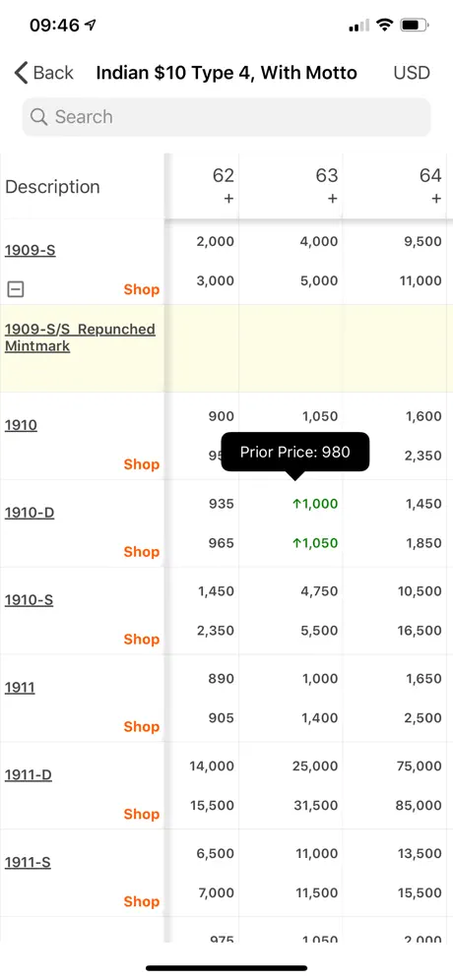Tap the green up-arrow 1,000 price
Image resolution: width=453 pixels, height=980 pixels.
315,504
